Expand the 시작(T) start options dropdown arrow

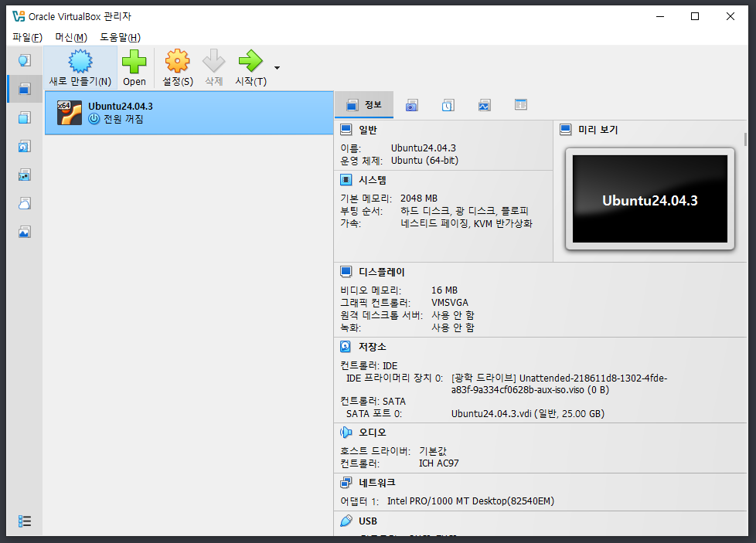point(277,68)
